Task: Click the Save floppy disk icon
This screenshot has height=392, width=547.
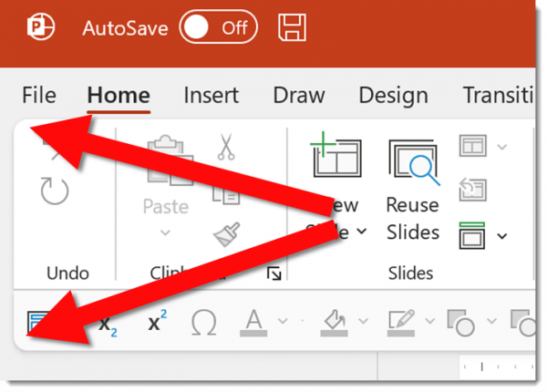Action: [x=291, y=27]
